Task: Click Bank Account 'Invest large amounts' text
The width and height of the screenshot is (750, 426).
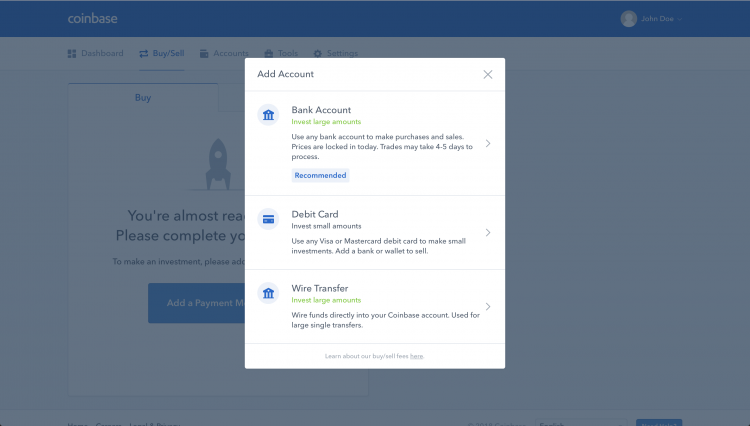Action: (326, 122)
